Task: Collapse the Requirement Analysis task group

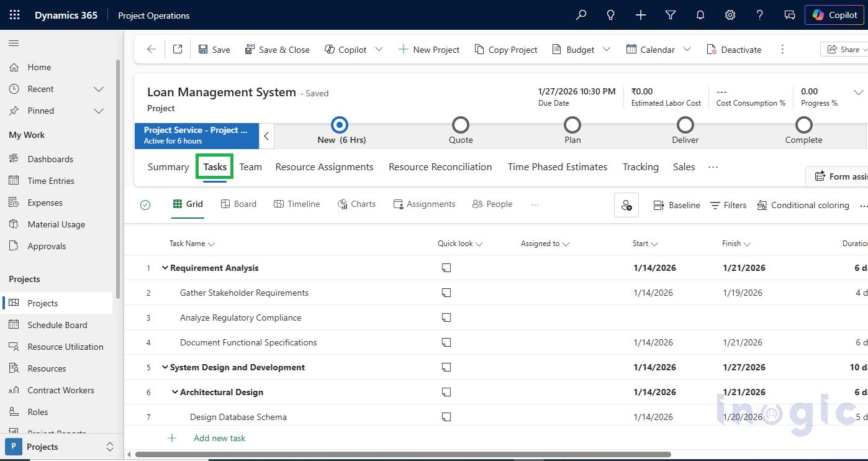Action: click(165, 268)
